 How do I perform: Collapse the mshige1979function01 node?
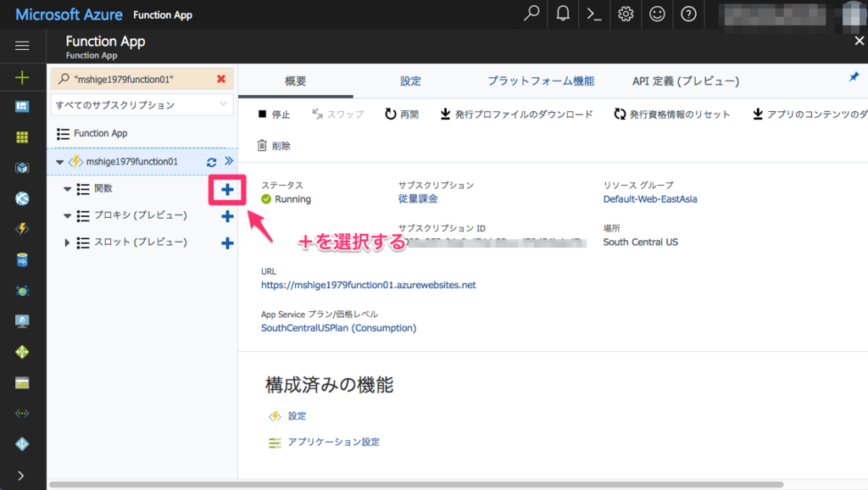[x=59, y=161]
